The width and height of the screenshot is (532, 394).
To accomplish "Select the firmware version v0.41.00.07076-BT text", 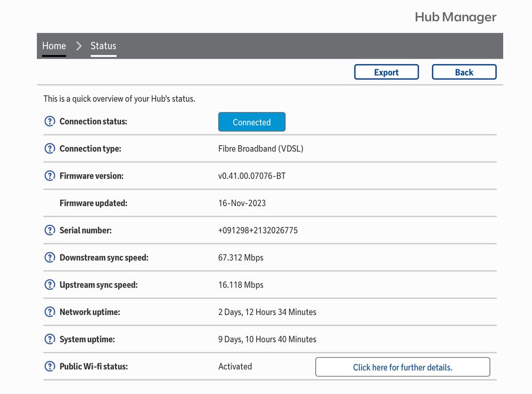I will click(252, 176).
